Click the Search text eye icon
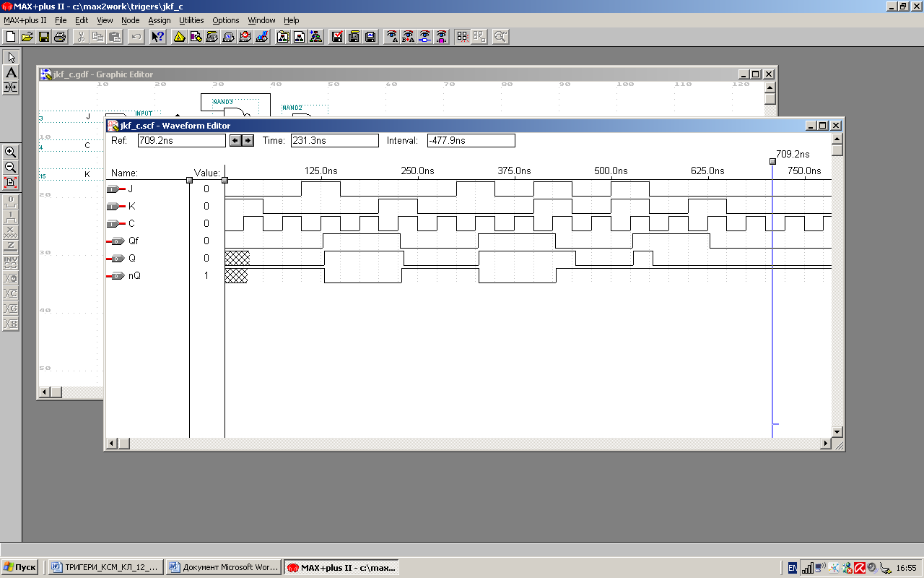924x578 pixels. 392,36
